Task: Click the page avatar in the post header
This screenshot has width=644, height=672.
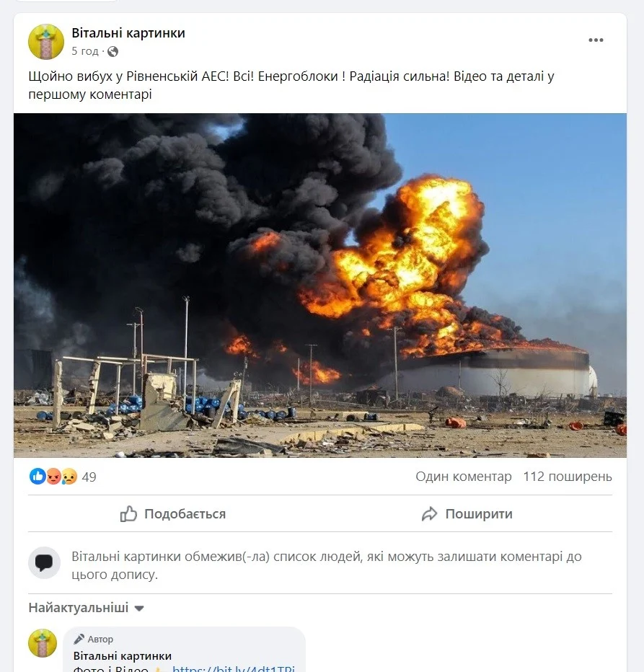Action: pyautogui.click(x=46, y=41)
